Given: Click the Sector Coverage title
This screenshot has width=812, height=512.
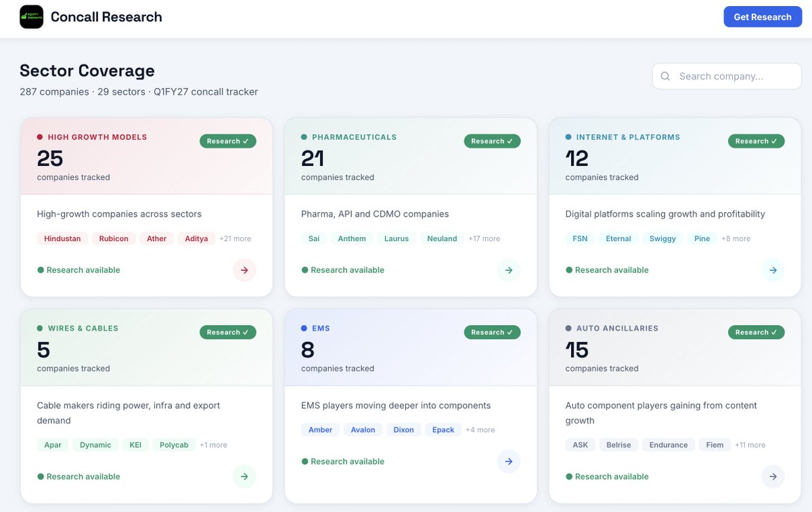Looking at the screenshot, I should pos(87,70).
